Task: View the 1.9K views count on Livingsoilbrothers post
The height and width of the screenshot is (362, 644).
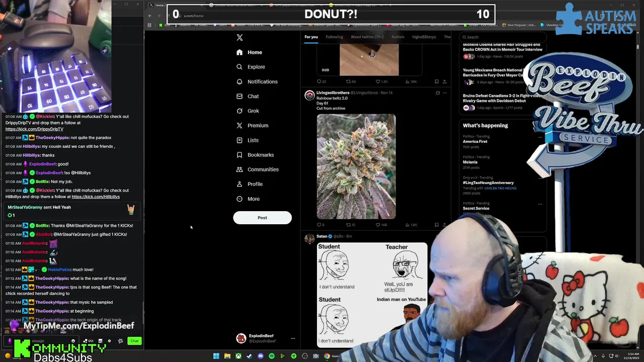Action: [411, 225]
